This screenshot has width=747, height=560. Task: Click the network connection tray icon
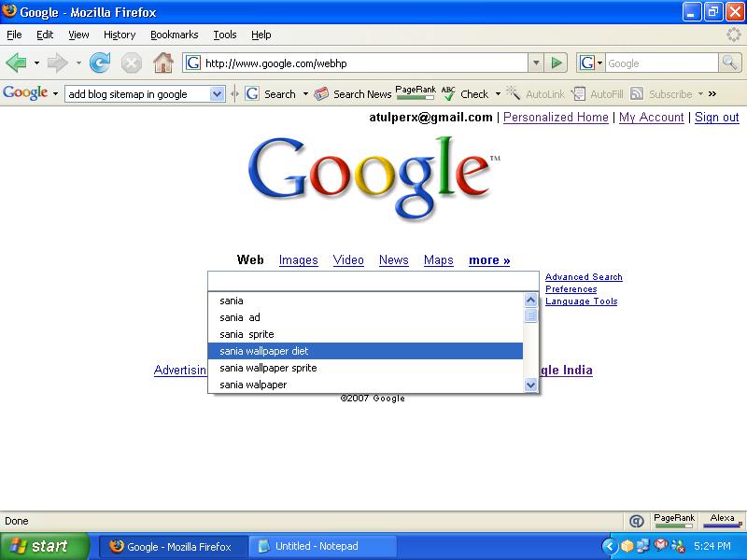(642, 545)
